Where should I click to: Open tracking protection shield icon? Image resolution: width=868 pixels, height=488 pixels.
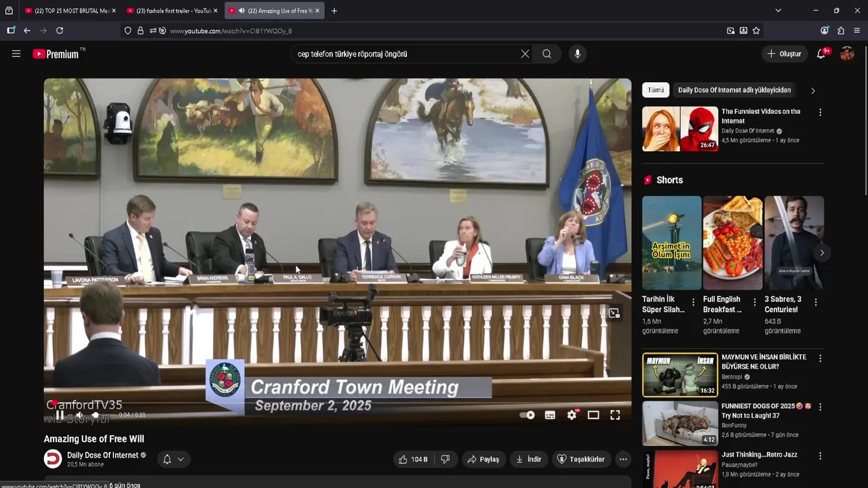pos(127,30)
